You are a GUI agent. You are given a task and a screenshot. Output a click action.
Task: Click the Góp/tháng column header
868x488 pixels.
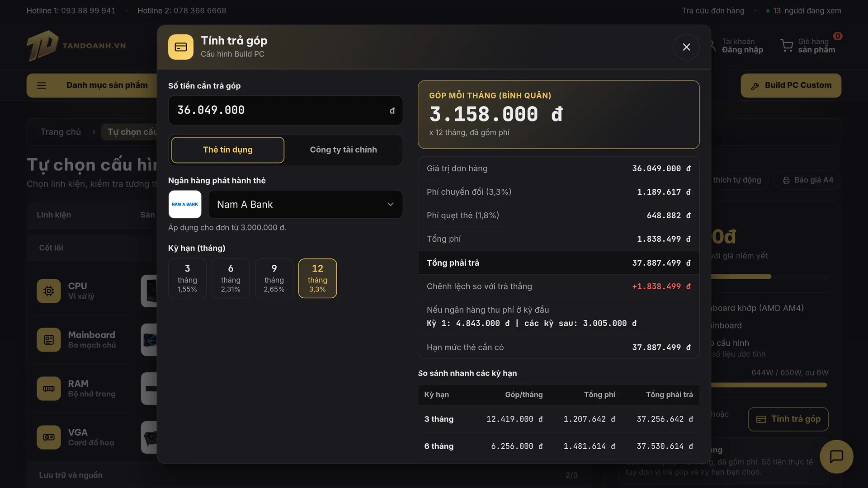click(x=524, y=394)
